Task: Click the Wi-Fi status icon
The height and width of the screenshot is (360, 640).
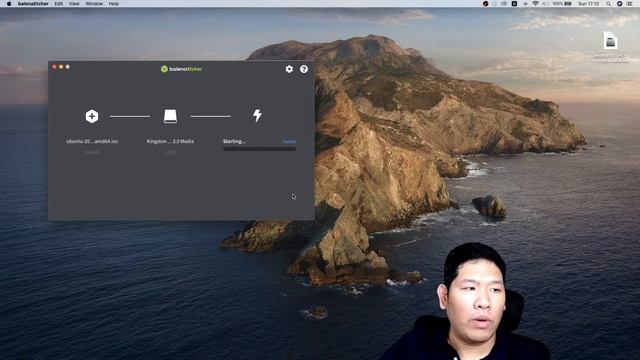Action: click(x=535, y=4)
